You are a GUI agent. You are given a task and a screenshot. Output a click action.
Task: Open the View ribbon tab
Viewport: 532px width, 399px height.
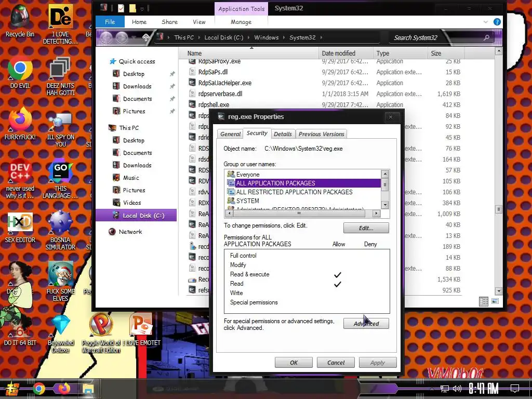tap(199, 22)
